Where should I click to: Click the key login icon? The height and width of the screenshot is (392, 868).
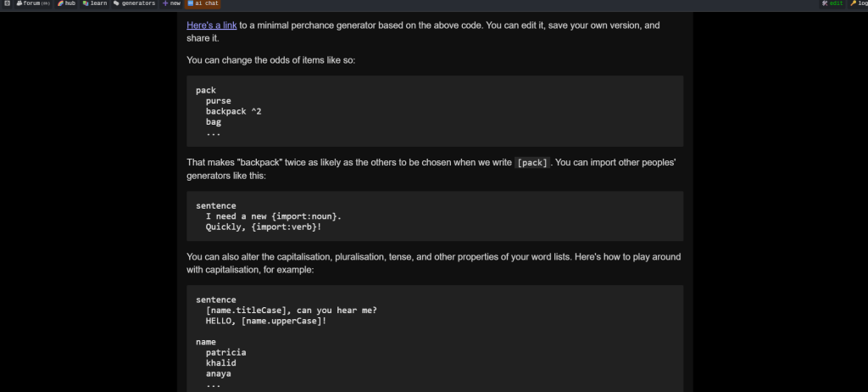pos(853,3)
